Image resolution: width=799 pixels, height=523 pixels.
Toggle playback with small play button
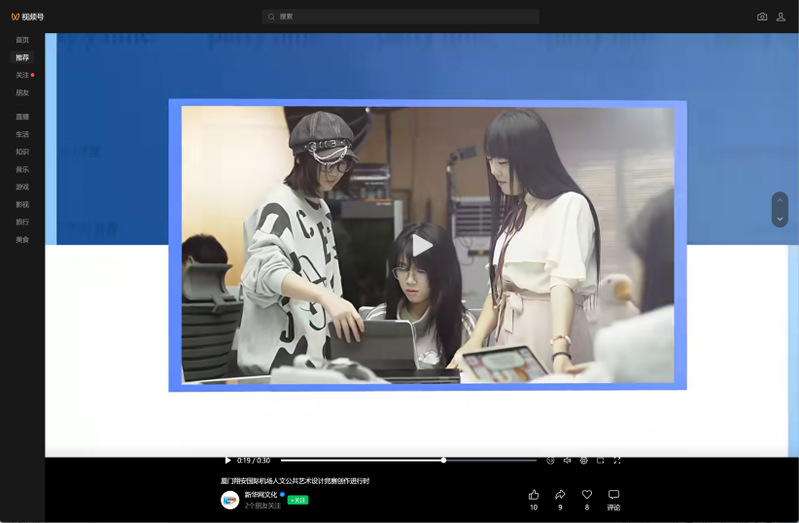[x=228, y=461]
